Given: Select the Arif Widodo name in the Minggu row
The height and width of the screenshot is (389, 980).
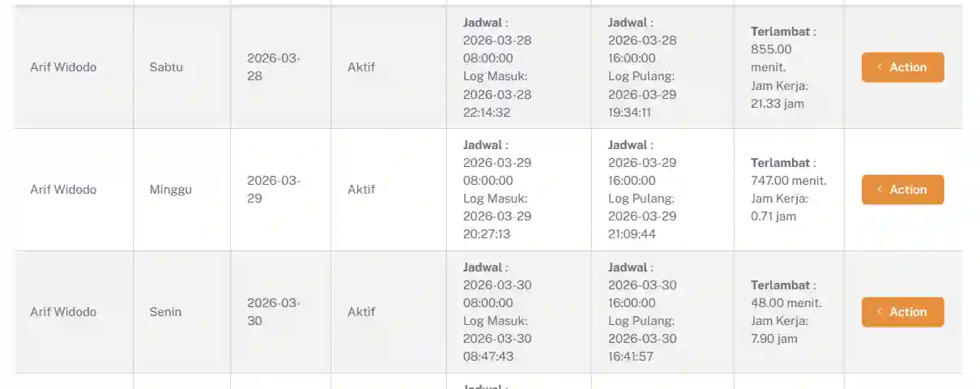Looking at the screenshot, I should [63, 190].
